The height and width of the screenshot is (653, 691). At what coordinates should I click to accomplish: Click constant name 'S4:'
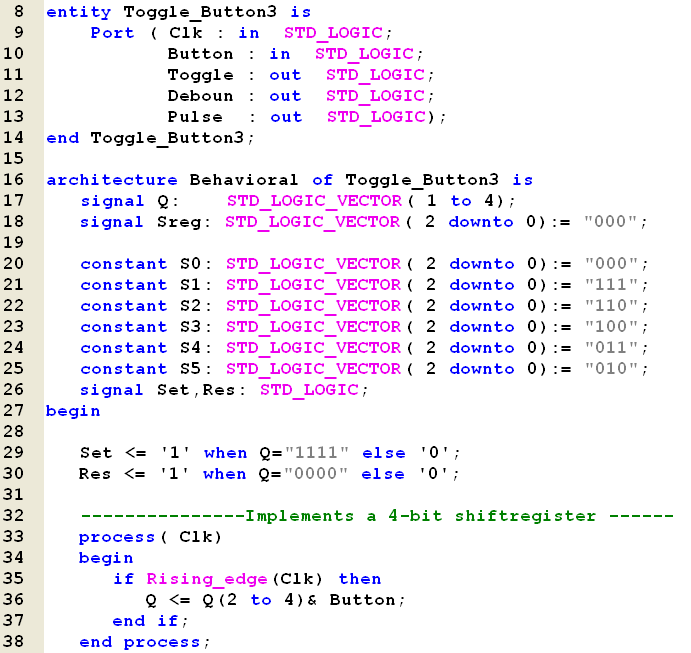click(x=196, y=348)
